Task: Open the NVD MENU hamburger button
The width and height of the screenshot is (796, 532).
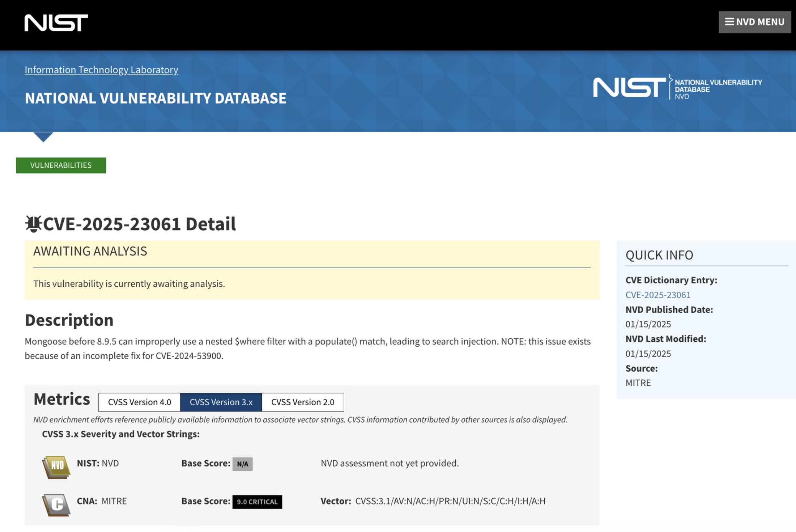Action: tap(755, 22)
